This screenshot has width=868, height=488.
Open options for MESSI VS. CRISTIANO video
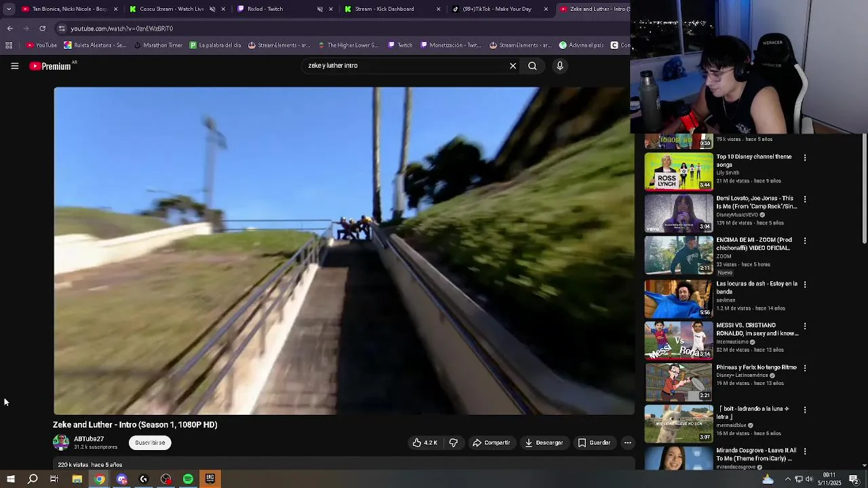[805, 326]
